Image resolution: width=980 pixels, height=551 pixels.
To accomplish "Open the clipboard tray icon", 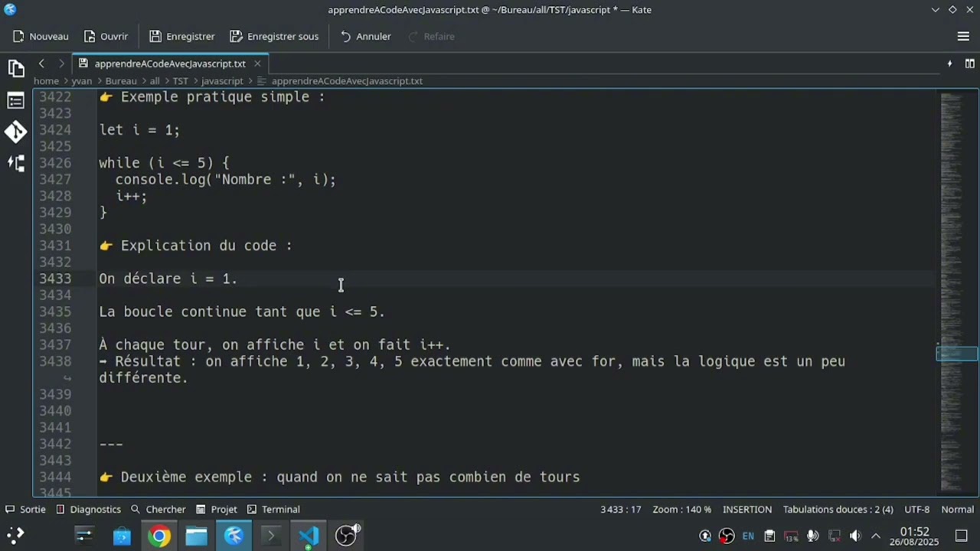I will (x=769, y=536).
